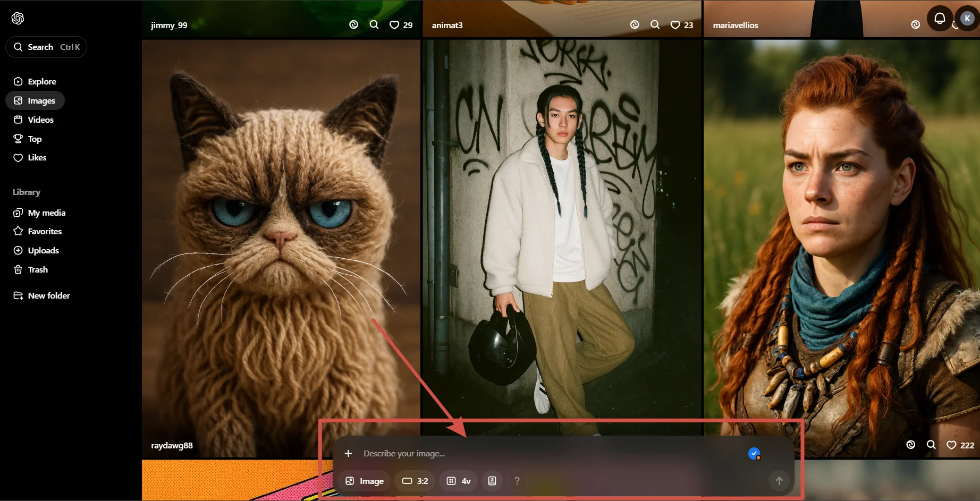Go to the Explore section
This screenshot has width=980, height=501.
[35, 81]
